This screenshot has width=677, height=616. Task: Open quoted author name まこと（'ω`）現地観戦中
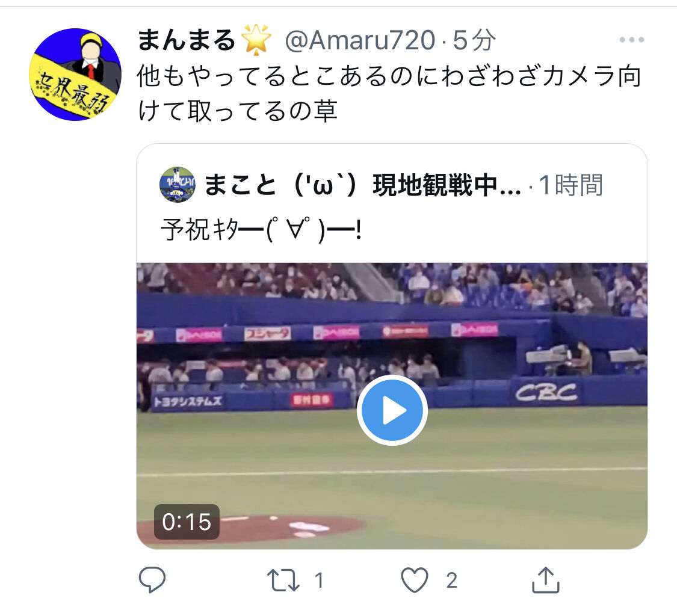tap(362, 185)
